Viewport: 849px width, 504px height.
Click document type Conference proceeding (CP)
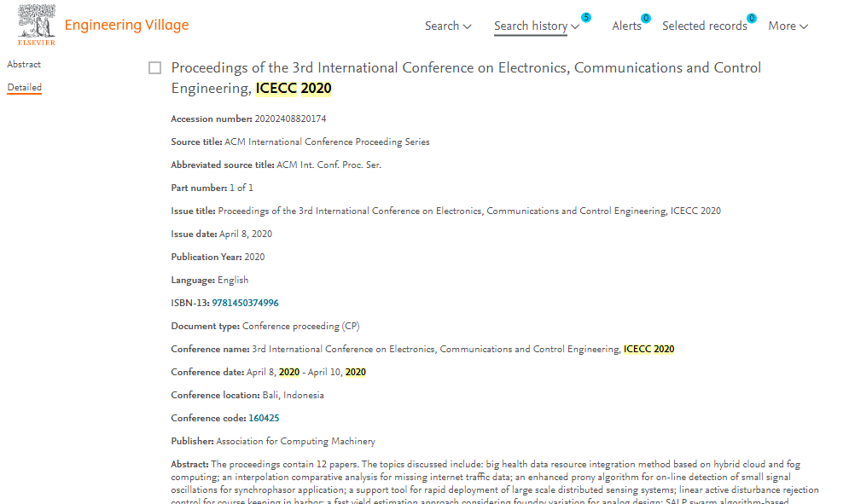(300, 326)
